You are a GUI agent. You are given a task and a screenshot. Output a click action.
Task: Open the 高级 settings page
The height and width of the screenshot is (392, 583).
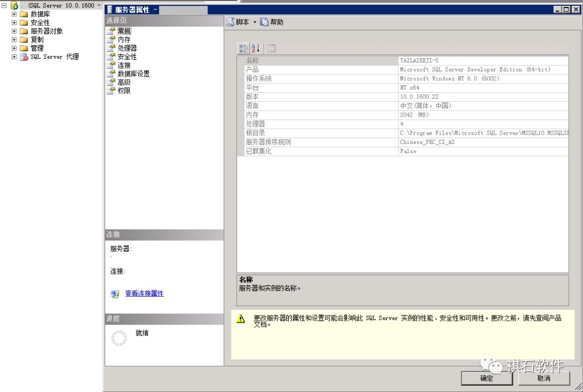pyautogui.click(x=123, y=82)
